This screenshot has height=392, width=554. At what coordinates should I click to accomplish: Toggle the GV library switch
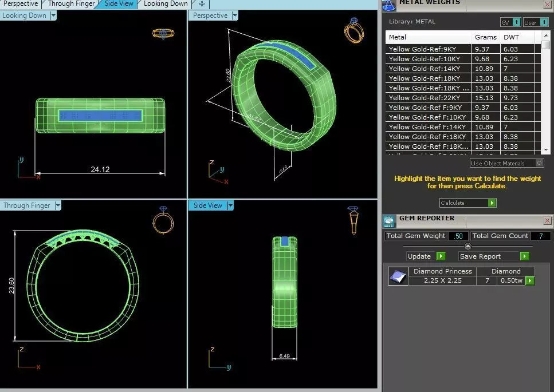510,22
